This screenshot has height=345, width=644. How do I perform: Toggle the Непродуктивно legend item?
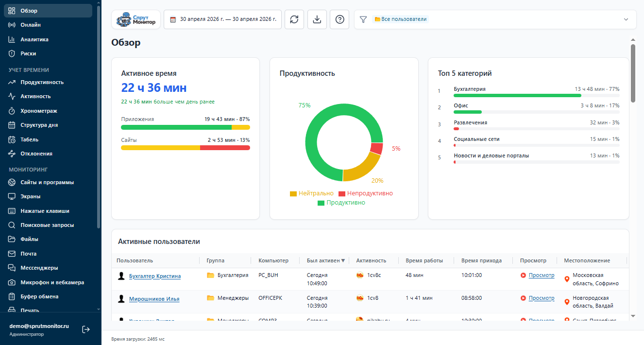tap(365, 193)
